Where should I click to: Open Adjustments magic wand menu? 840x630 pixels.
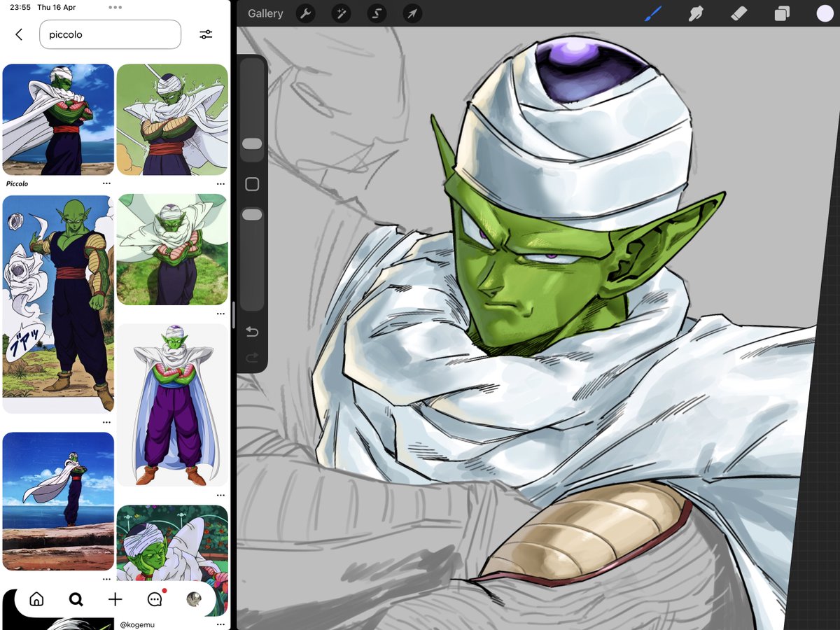pos(342,13)
